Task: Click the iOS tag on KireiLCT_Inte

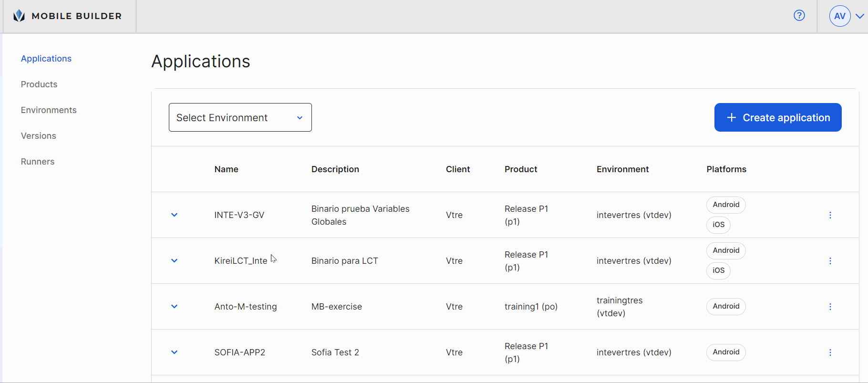Action: point(718,270)
